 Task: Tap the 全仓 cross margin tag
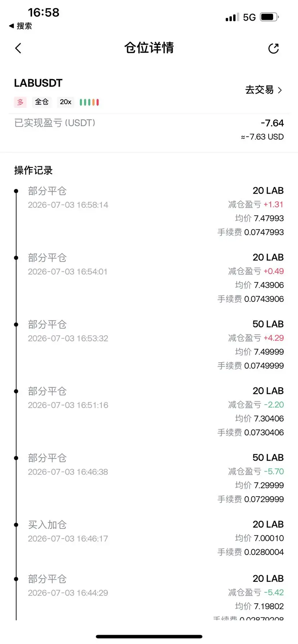(42, 102)
